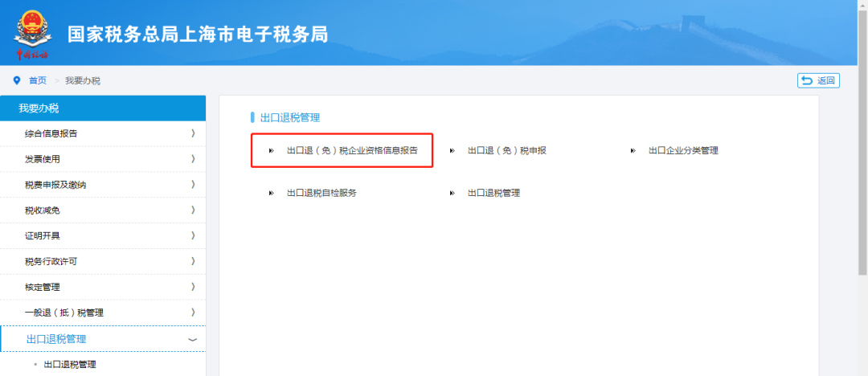The height and width of the screenshot is (376, 868).
Task: Expand the 综合信息报告 chevron arrow
Action: [x=193, y=133]
